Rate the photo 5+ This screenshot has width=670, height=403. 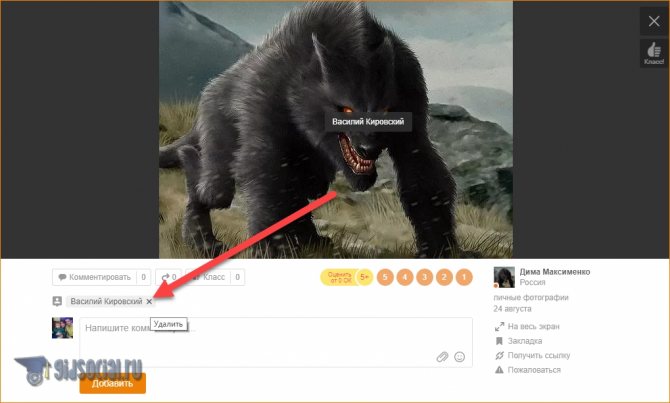[x=364, y=277]
